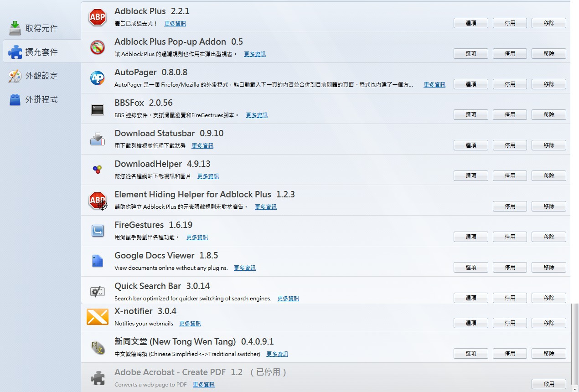The height and width of the screenshot is (392, 579).
Task: Open 更多資訊 link for Adblock Plus 2.2.1
Action: click(175, 24)
